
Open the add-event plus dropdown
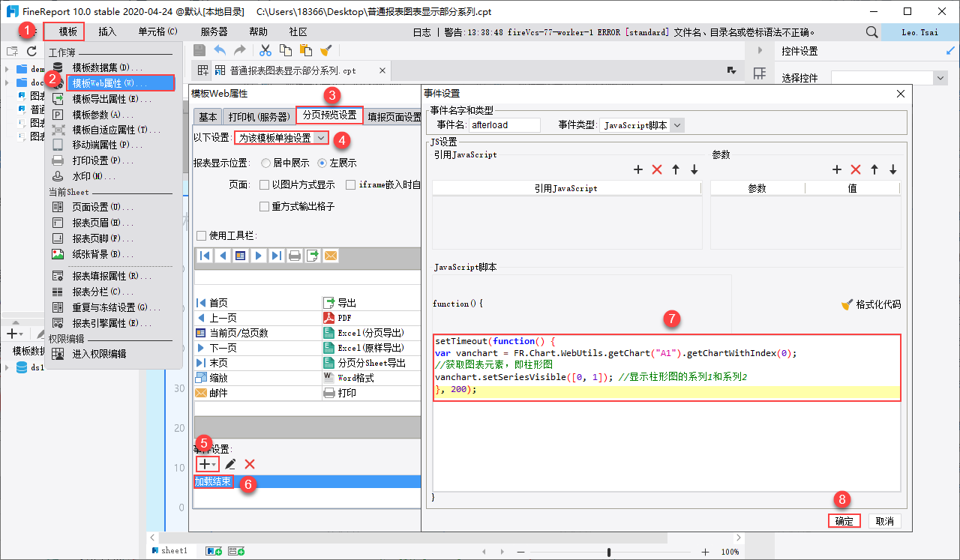click(208, 465)
